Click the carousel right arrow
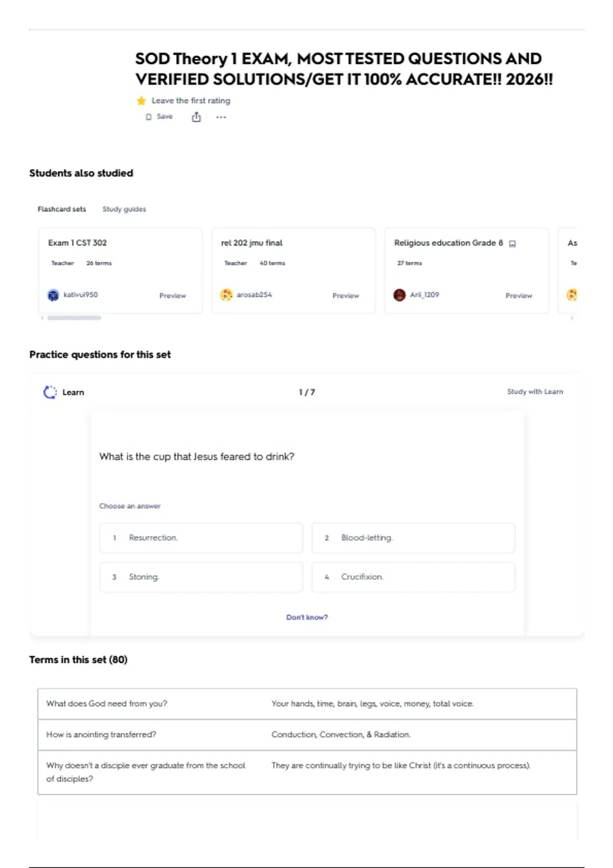 572,318
